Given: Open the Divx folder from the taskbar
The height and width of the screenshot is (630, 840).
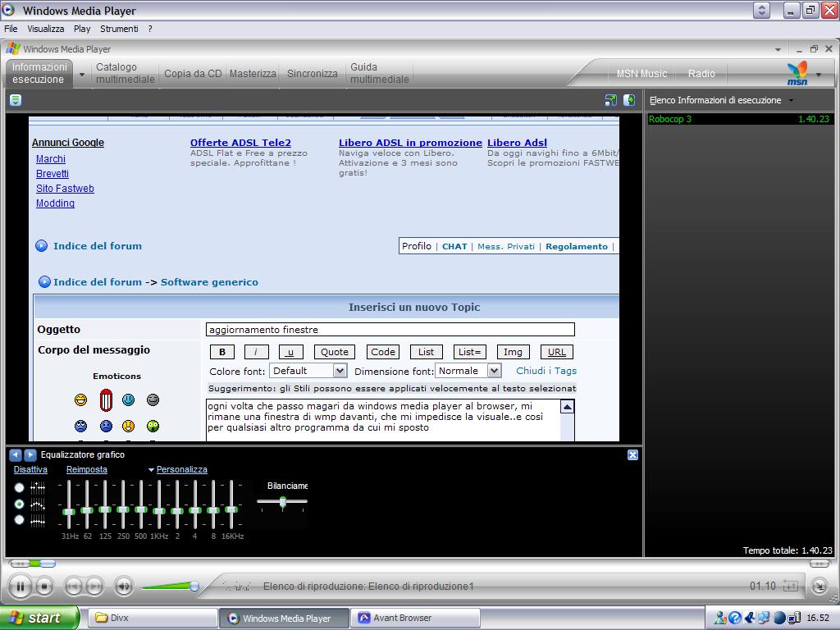Looking at the screenshot, I should (153, 619).
